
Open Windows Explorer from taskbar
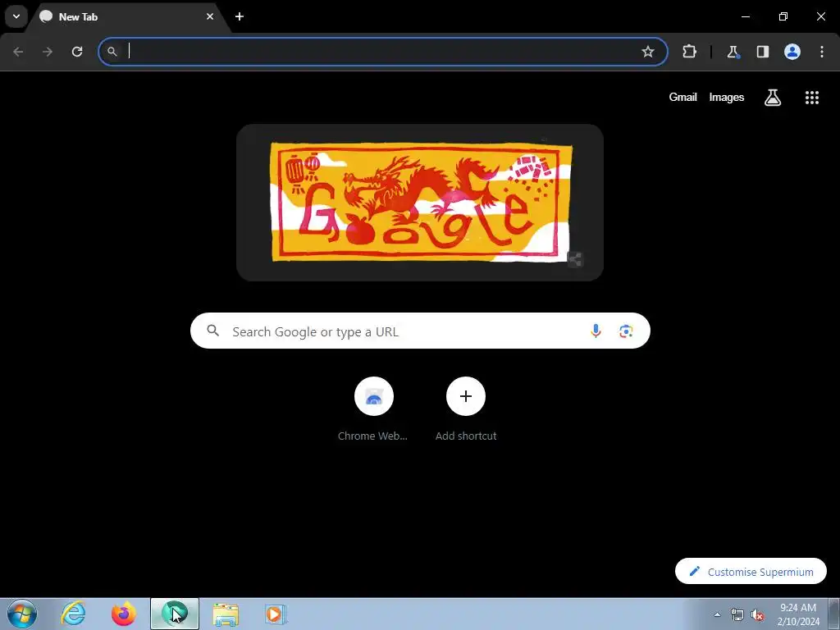pyautogui.click(x=226, y=614)
